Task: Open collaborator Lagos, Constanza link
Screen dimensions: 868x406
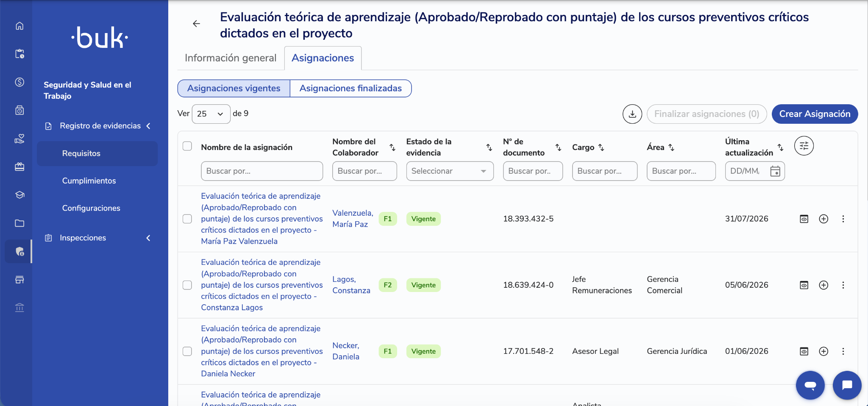Action: point(351,285)
